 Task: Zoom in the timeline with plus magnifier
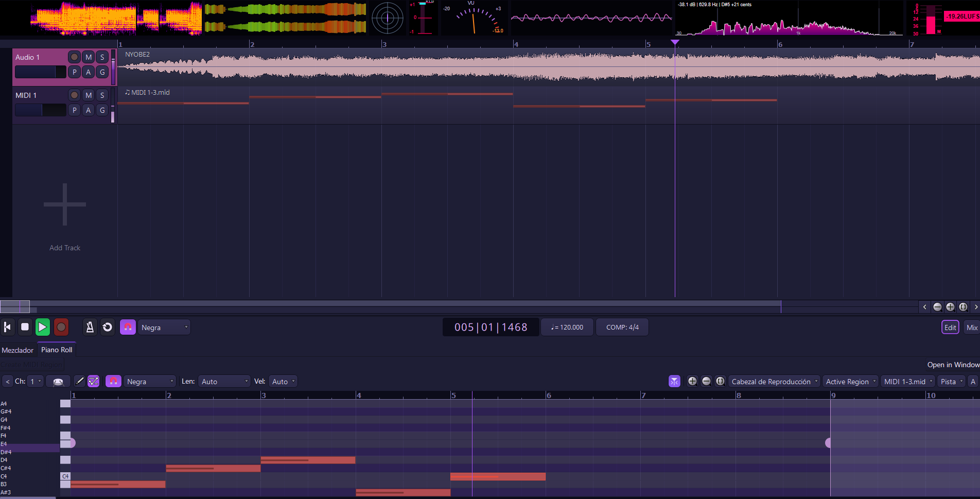pyautogui.click(x=950, y=307)
